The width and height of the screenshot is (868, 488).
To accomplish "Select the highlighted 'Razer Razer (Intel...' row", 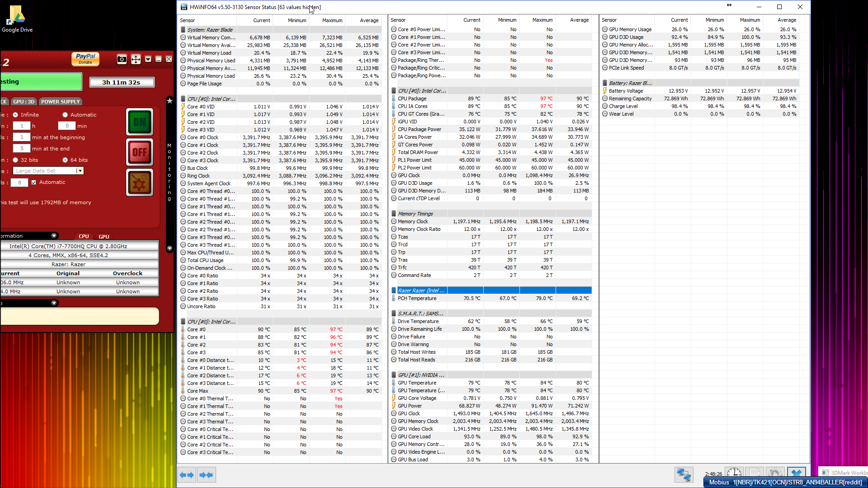I will coord(491,291).
